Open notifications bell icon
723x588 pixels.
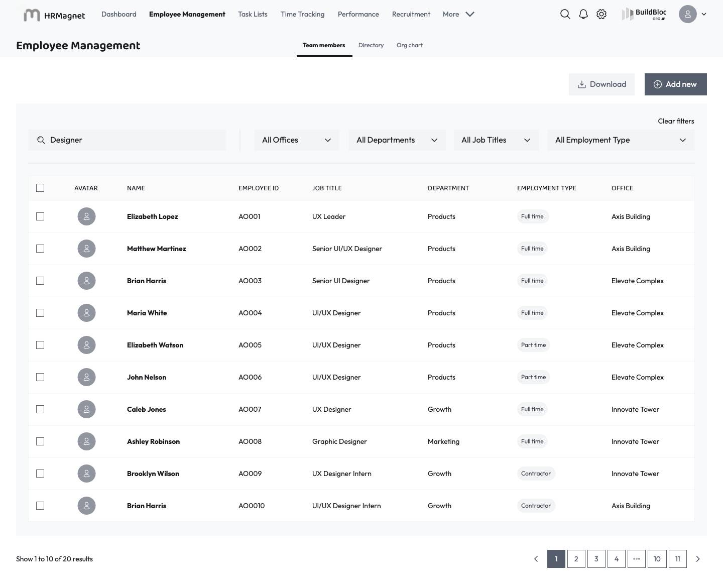point(583,14)
